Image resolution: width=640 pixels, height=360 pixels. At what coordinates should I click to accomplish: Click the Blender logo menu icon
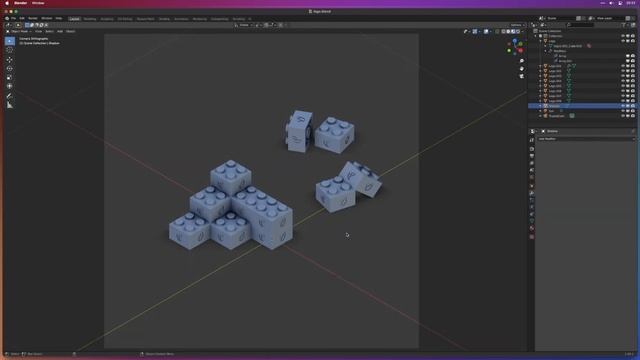point(7,18)
